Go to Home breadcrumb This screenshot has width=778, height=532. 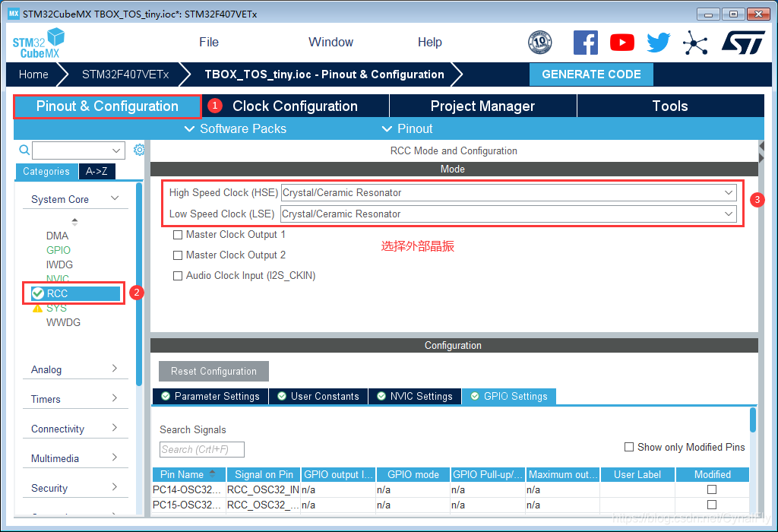[x=33, y=74]
